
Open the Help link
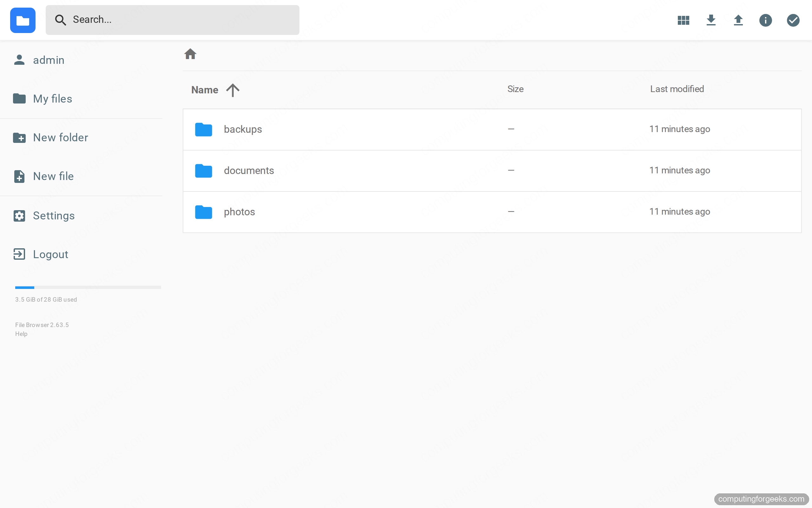(x=21, y=334)
